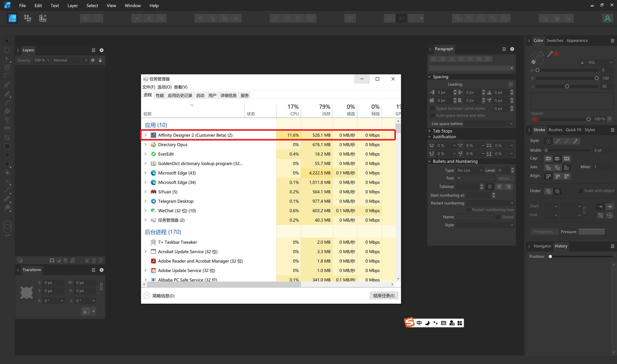The image size is (617, 364).
Task: Switch to Export persona icon
Action: pos(43,18)
